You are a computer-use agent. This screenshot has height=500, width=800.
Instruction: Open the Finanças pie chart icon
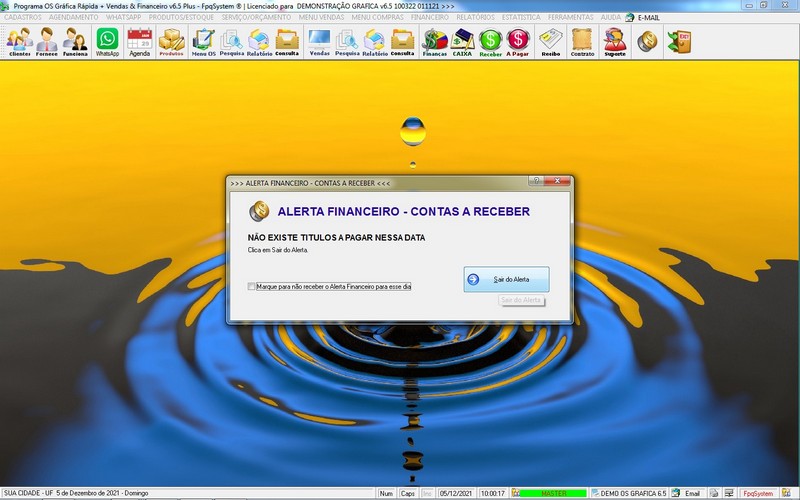[435, 42]
